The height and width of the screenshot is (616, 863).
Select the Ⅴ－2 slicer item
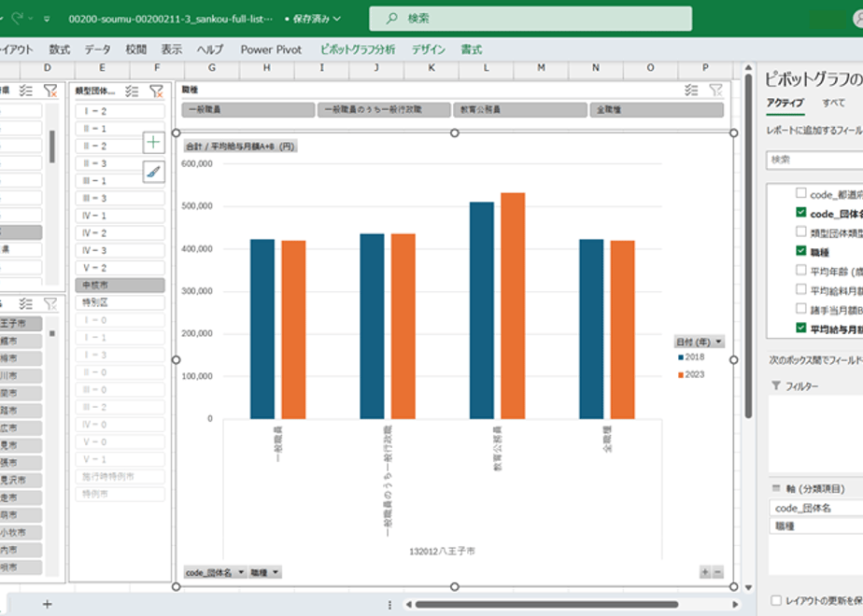click(120, 268)
